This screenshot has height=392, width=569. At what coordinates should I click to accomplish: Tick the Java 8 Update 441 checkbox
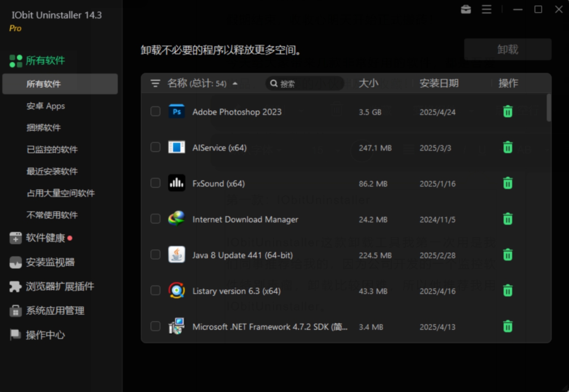click(156, 254)
